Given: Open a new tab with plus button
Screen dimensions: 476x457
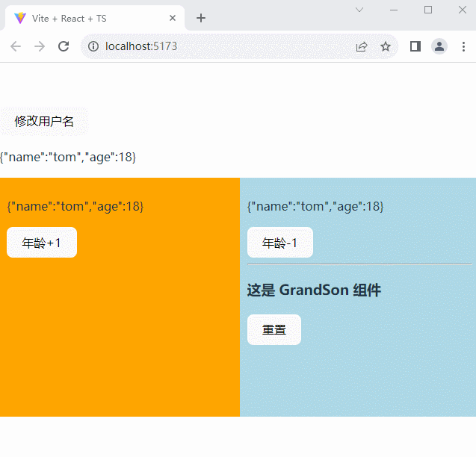Looking at the screenshot, I should pyautogui.click(x=201, y=19).
